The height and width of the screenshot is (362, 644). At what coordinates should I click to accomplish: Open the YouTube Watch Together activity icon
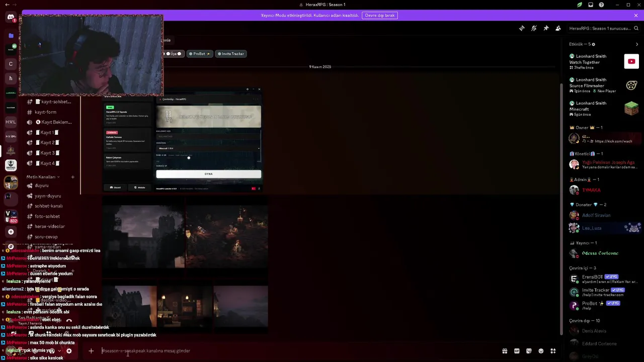pyautogui.click(x=631, y=61)
